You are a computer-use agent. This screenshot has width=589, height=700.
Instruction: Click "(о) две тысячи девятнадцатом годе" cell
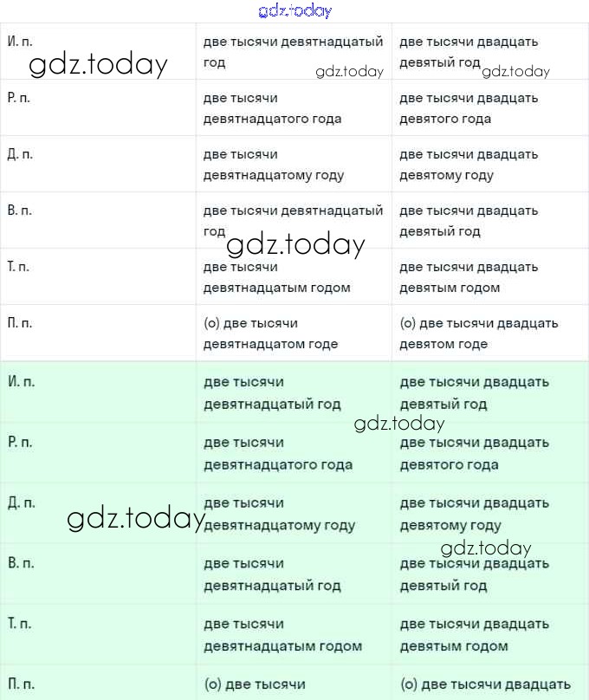click(x=270, y=334)
